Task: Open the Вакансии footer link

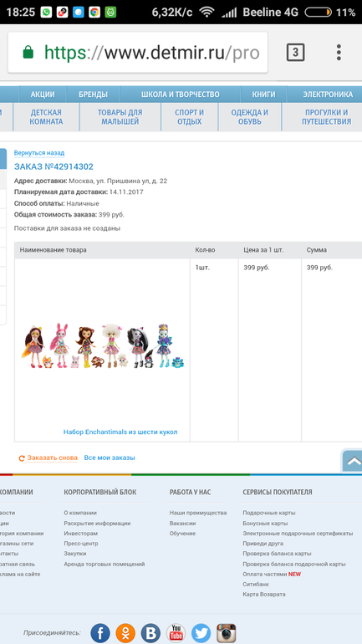Action: (182, 524)
